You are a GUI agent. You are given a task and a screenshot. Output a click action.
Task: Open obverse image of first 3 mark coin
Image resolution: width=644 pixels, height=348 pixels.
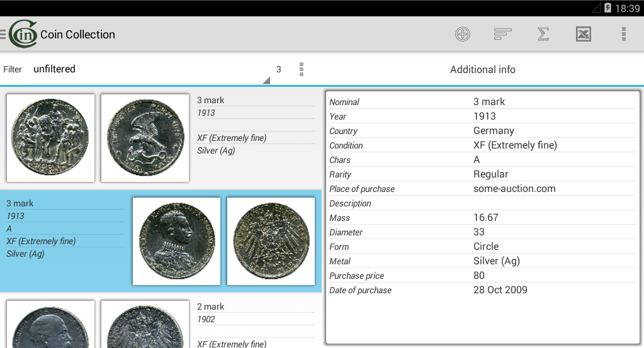click(x=50, y=138)
